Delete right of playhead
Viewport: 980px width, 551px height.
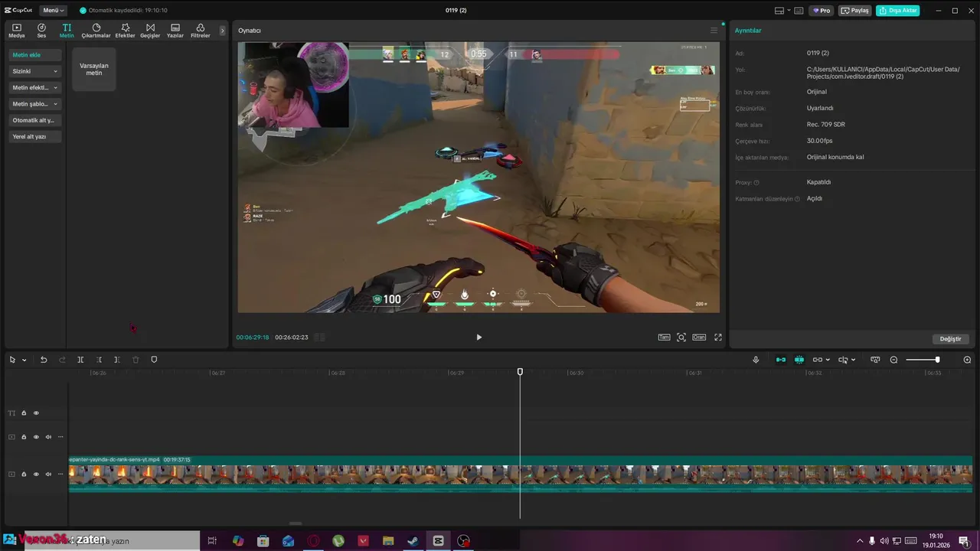(x=117, y=360)
